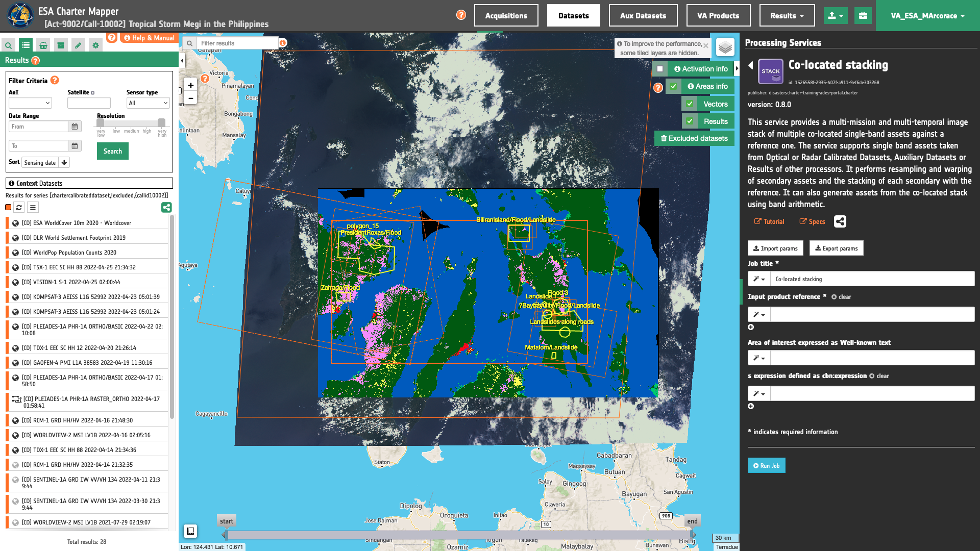Click the full-extent icon at map bottom-left
The image size is (980, 551).
coord(190,531)
